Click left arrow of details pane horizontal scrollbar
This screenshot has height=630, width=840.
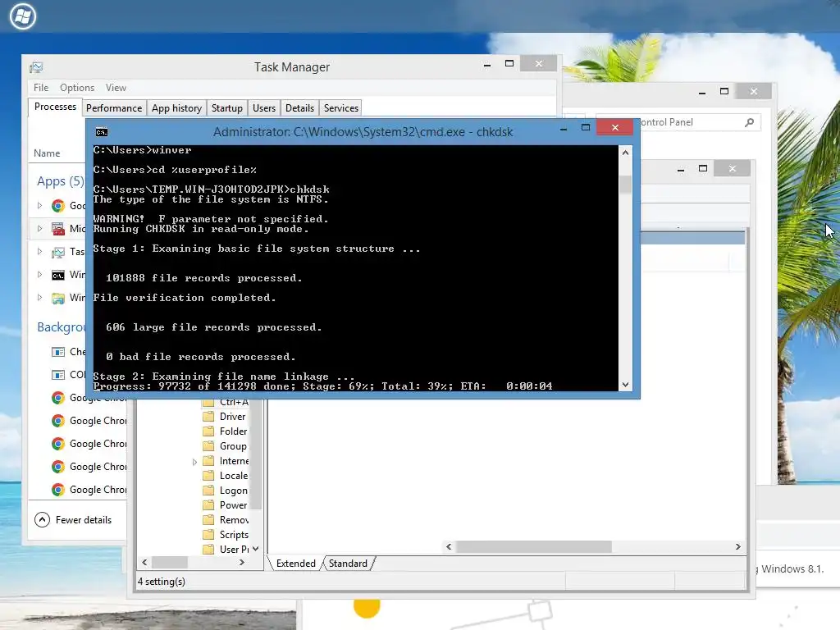click(449, 546)
